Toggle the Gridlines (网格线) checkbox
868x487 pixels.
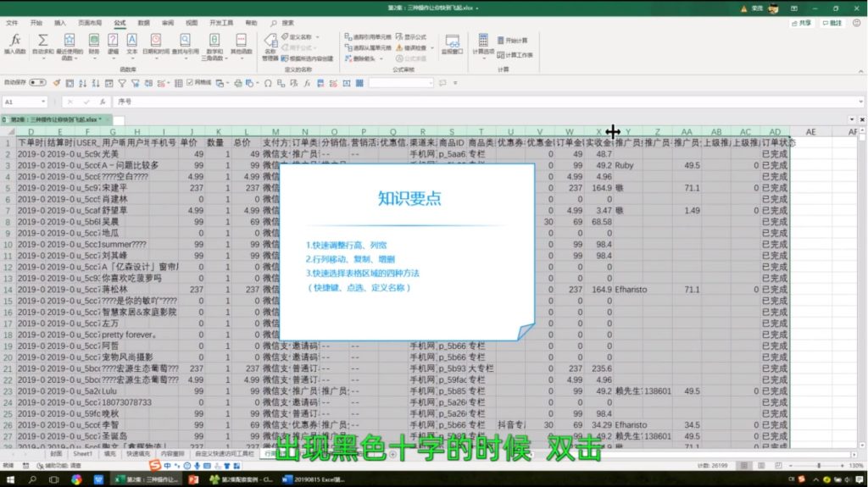coord(191,82)
